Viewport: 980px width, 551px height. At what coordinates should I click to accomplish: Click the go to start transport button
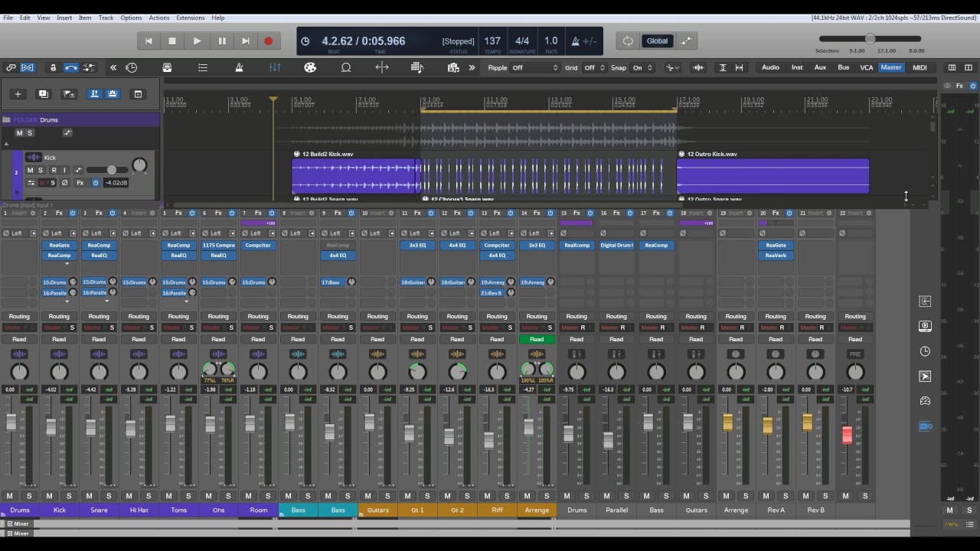(149, 41)
